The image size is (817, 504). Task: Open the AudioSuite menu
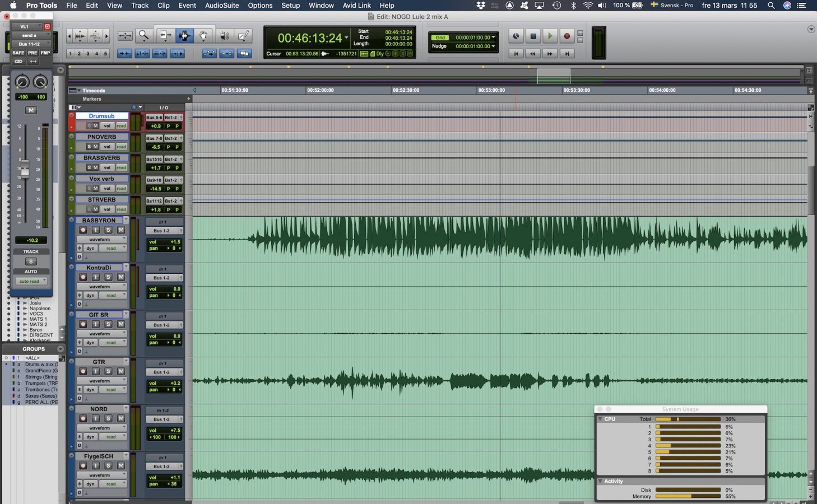pyautogui.click(x=222, y=6)
